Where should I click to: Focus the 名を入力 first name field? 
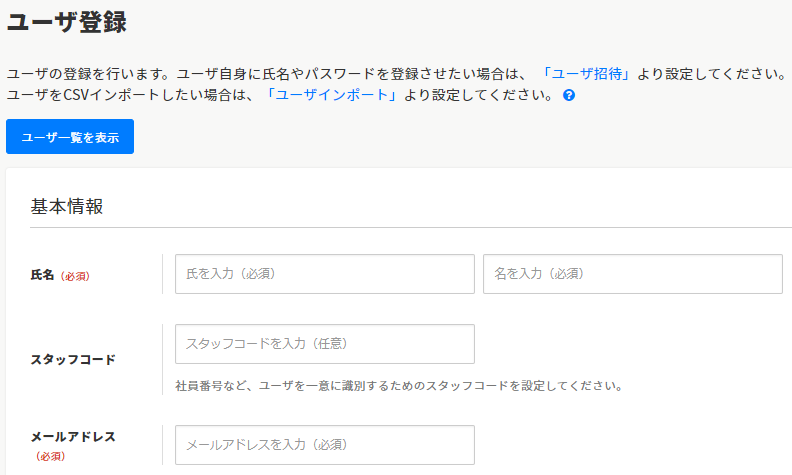(632, 274)
